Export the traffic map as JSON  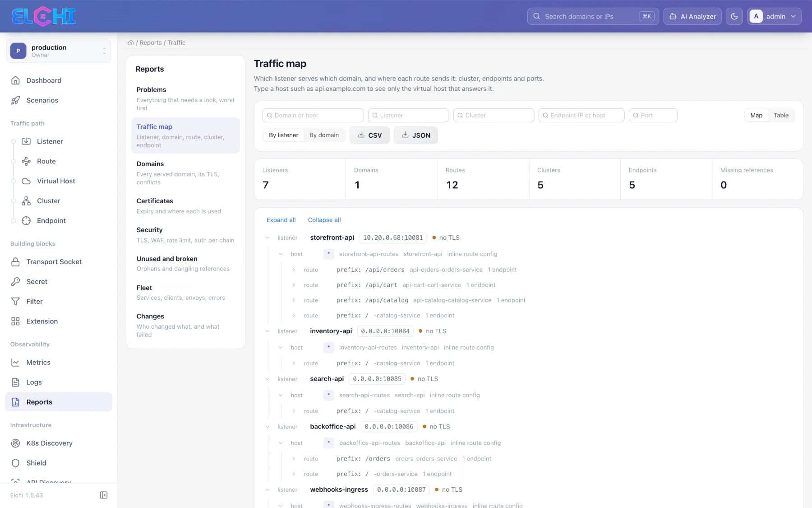[x=416, y=135]
